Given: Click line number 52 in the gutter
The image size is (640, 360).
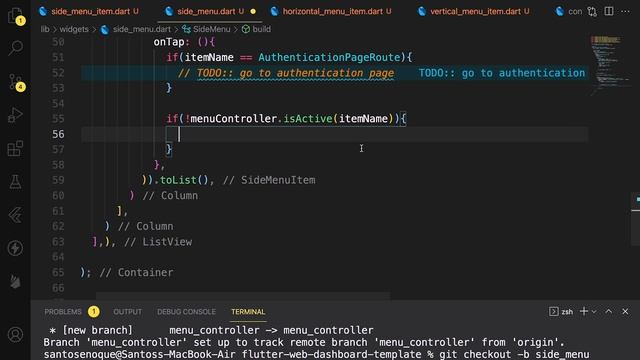Looking at the screenshot, I should [x=58, y=73].
